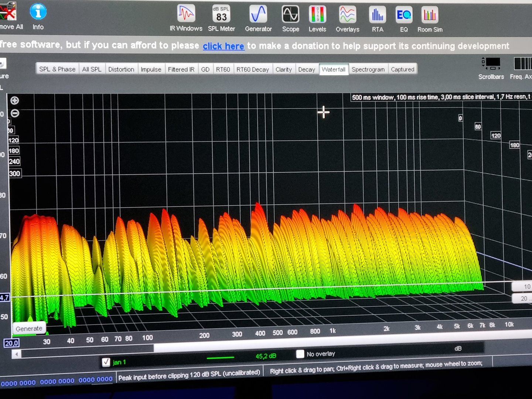Viewport: 532px width, 399px height.
Task: Zoom out using the minus magnifier
Action: coord(15,113)
